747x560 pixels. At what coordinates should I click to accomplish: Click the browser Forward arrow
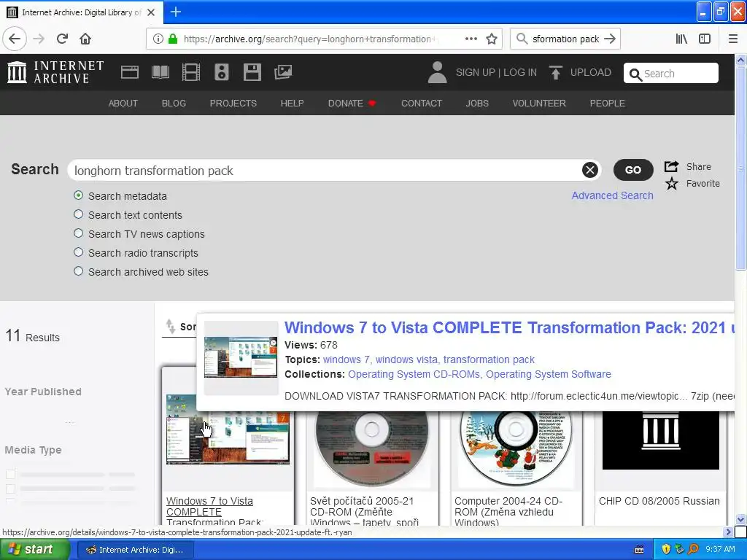pyautogui.click(x=39, y=39)
